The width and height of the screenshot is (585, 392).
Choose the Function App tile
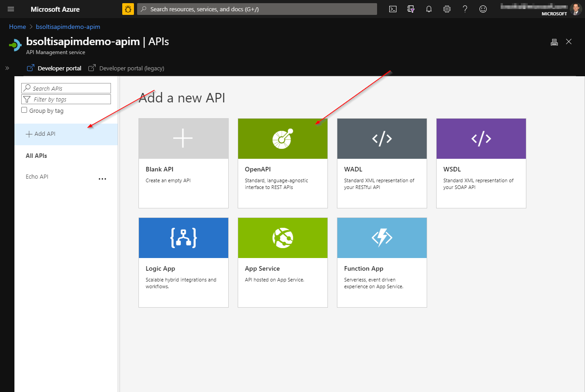coord(382,262)
